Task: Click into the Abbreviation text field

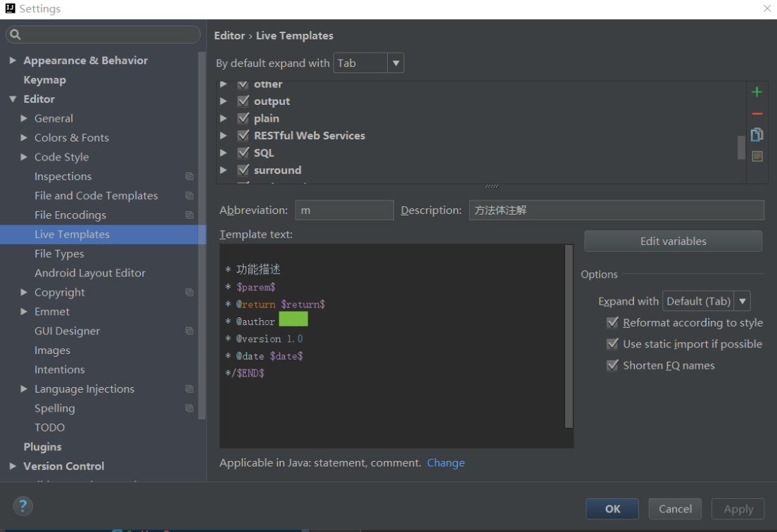Action: click(344, 210)
